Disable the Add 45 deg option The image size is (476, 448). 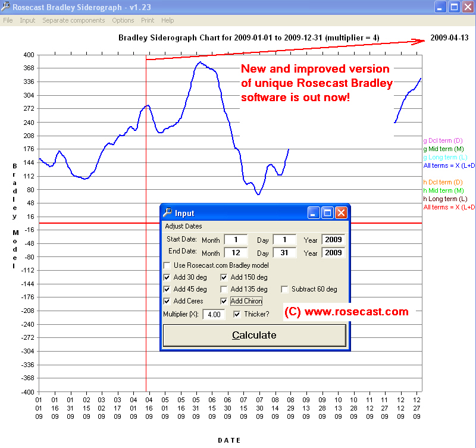click(x=167, y=289)
